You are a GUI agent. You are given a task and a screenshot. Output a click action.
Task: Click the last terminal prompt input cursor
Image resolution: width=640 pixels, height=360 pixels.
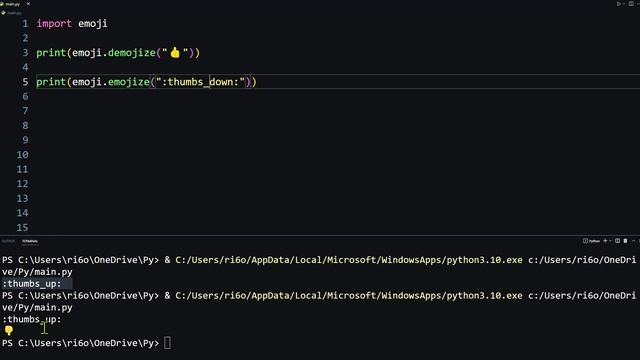pyautogui.click(x=167, y=343)
